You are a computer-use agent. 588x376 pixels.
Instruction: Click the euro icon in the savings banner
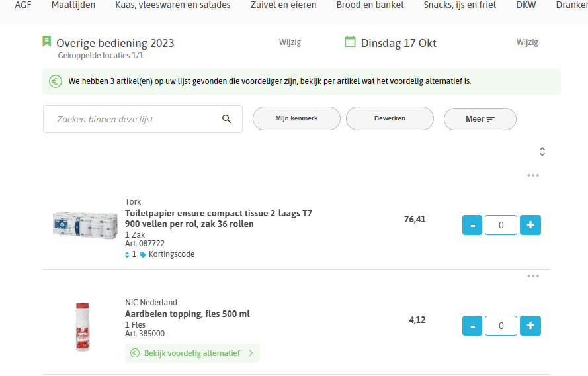(x=56, y=81)
